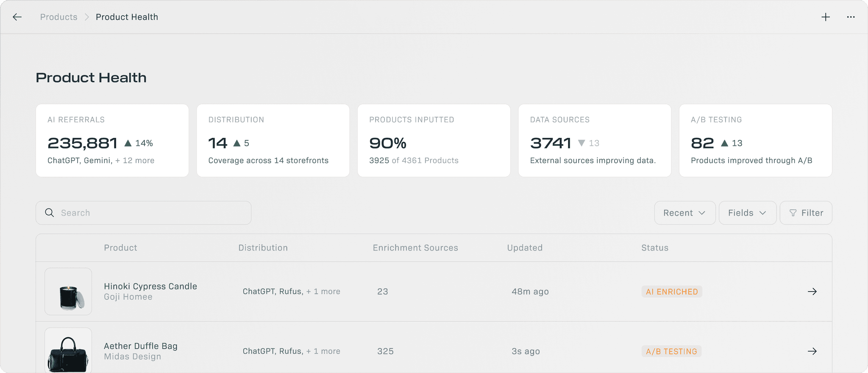Open Aether Duffle Bag row arrow
The width and height of the screenshot is (868, 373).
812,351
